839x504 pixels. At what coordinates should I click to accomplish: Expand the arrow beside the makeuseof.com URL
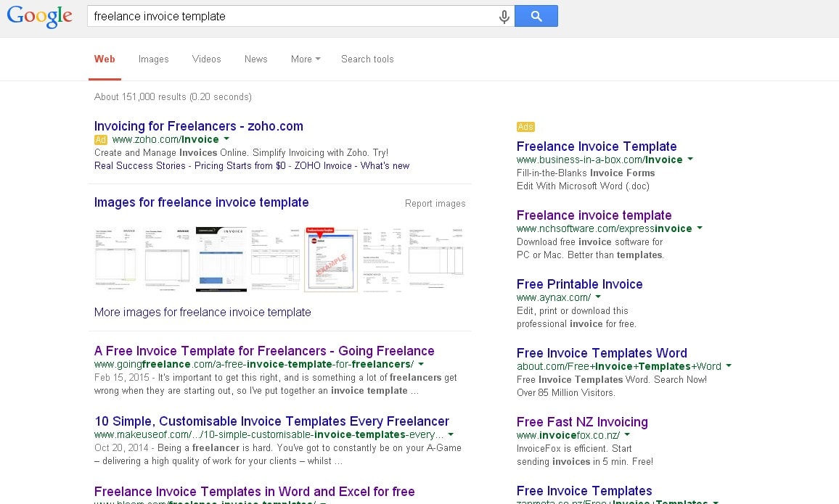coord(451,435)
